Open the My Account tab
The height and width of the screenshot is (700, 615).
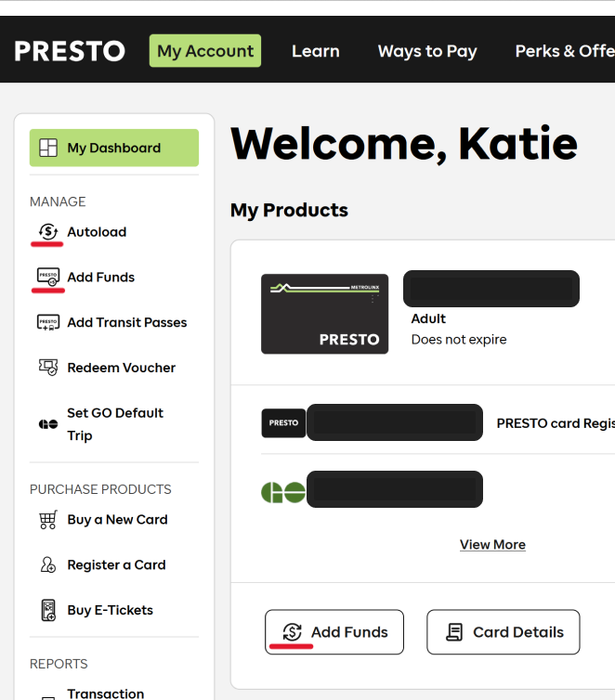[x=205, y=51]
